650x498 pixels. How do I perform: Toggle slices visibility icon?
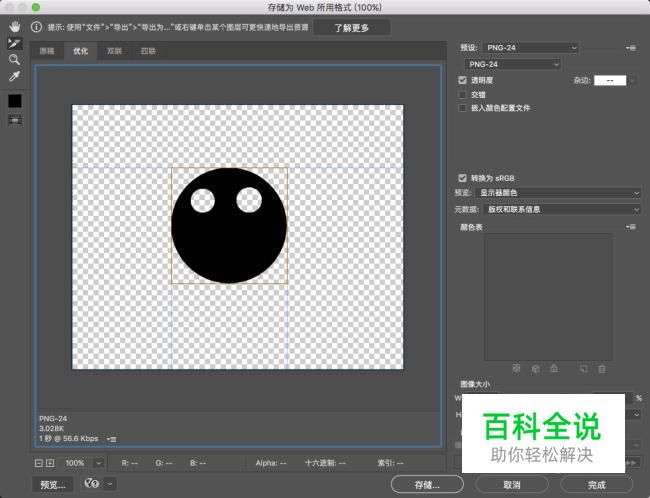pos(15,119)
